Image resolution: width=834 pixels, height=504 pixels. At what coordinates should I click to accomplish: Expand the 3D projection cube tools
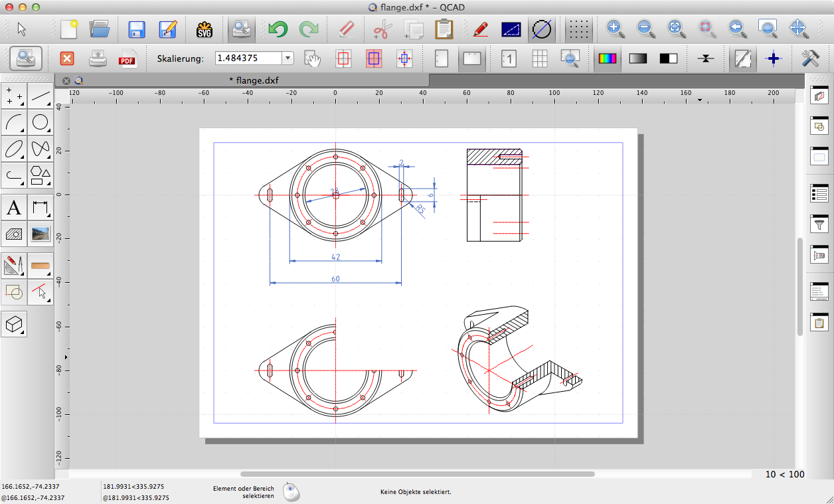[x=14, y=324]
